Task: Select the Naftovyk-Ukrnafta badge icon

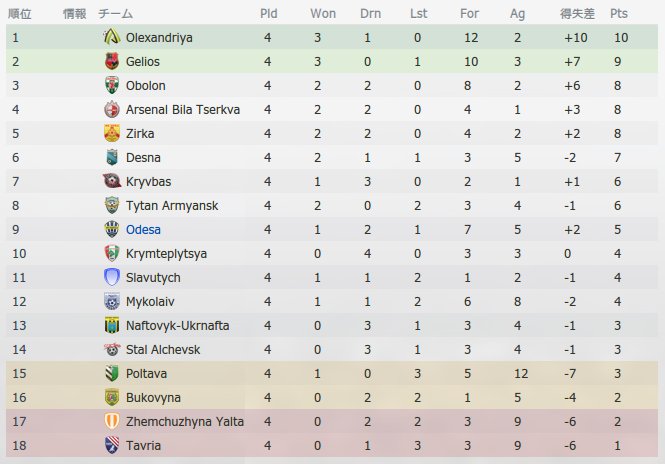Action: coord(112,325)
